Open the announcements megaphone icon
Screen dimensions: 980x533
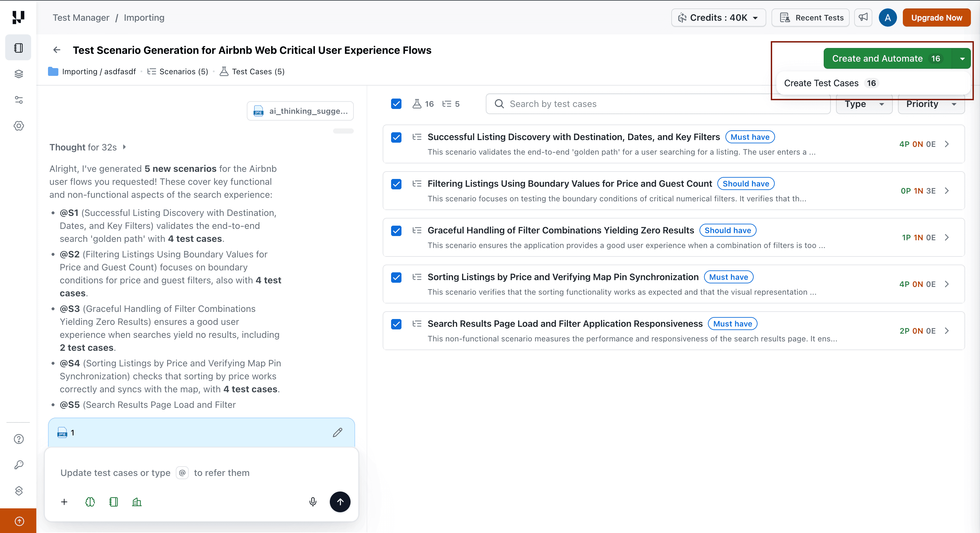coord(863,18)
